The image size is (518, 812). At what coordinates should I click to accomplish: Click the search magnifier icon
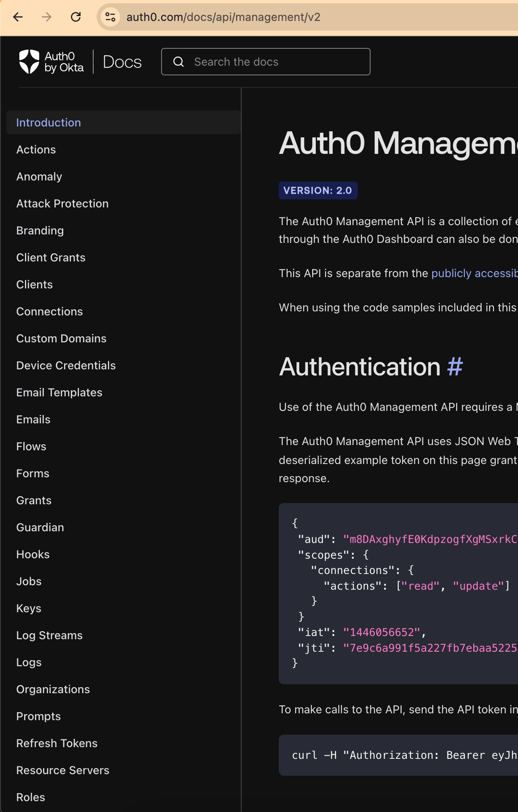[178, 62]
